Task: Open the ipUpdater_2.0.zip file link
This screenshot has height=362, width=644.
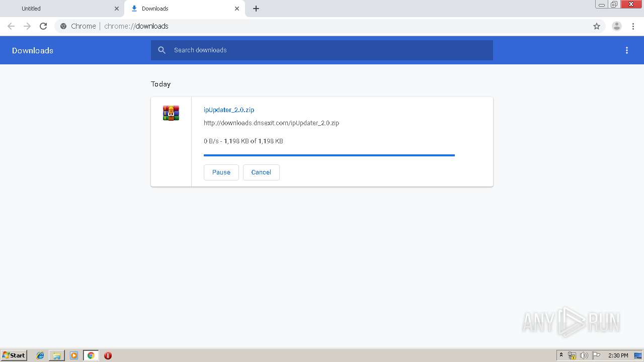Action: pyautogui.click(x=229, y=110)
